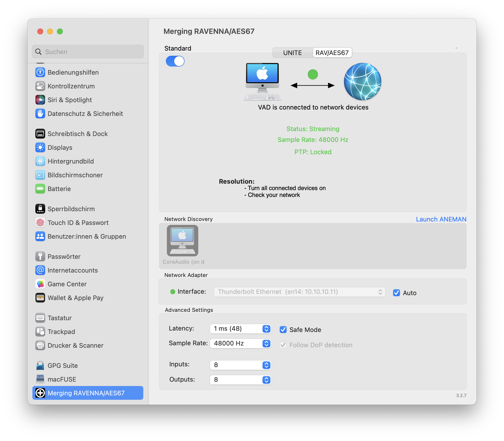The image size is (504, 441).
Task: Select the GPG Suite icon
Action: click(x=40, y=365)
